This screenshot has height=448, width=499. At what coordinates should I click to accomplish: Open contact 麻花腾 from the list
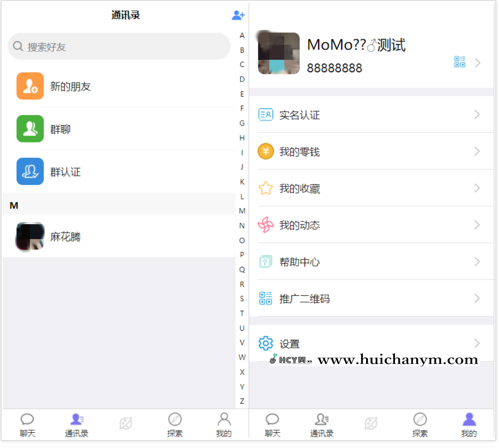(66, 236)
